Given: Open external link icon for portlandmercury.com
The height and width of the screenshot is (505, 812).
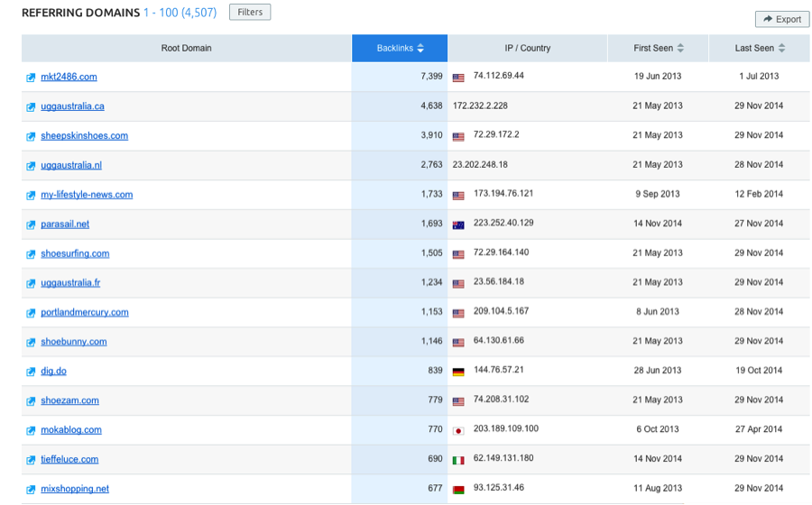Looking at the screenshot, I should coord(31,313).
